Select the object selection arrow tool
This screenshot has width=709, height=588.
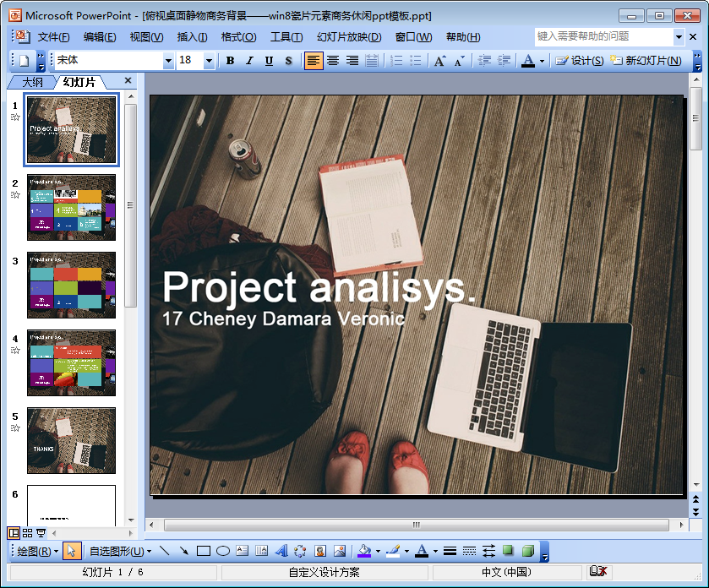click(x=72, y=551)
